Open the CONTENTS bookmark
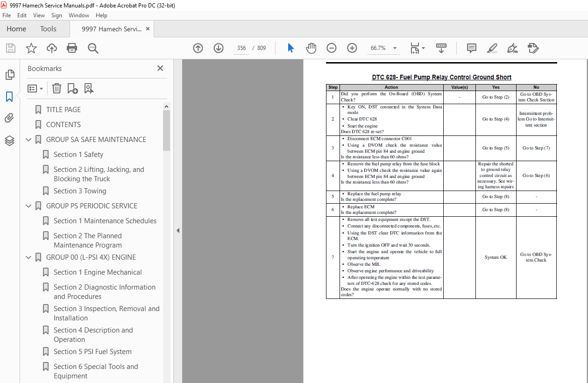The width and height of the screenshot is (588, 383). 64,125
